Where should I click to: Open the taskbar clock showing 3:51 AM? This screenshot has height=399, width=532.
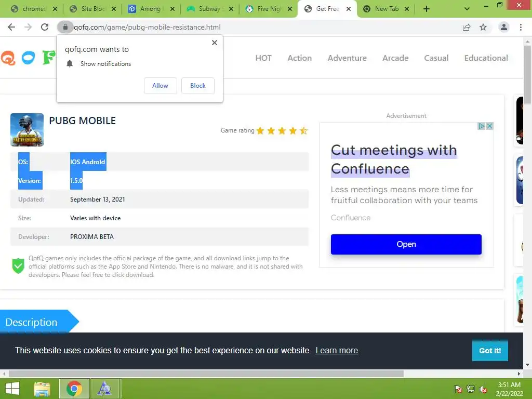coord(509,389)
